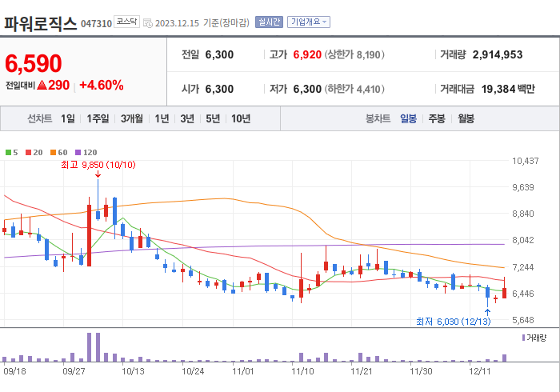The height and width of the screenshot is (392, 560).
Task: Select the 3개월 line chart tab
Action: (x=132, y=118)
